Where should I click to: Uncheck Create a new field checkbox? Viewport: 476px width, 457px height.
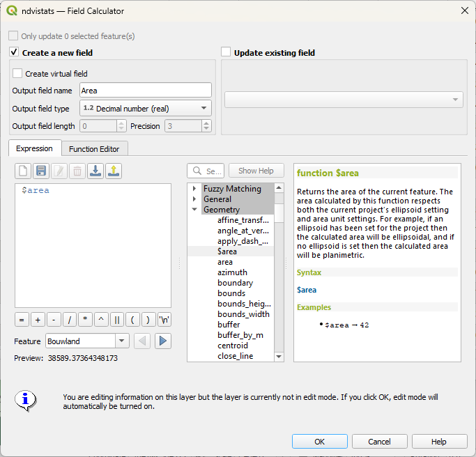click(14, 52)
